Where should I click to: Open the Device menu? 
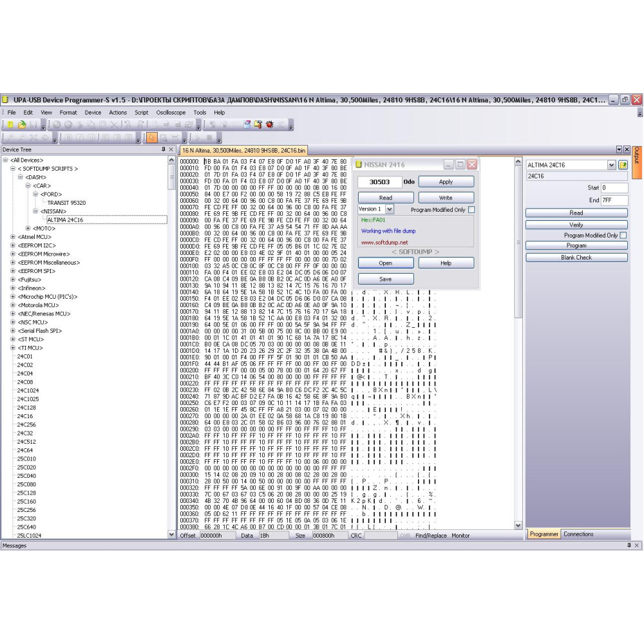(93, 113)
